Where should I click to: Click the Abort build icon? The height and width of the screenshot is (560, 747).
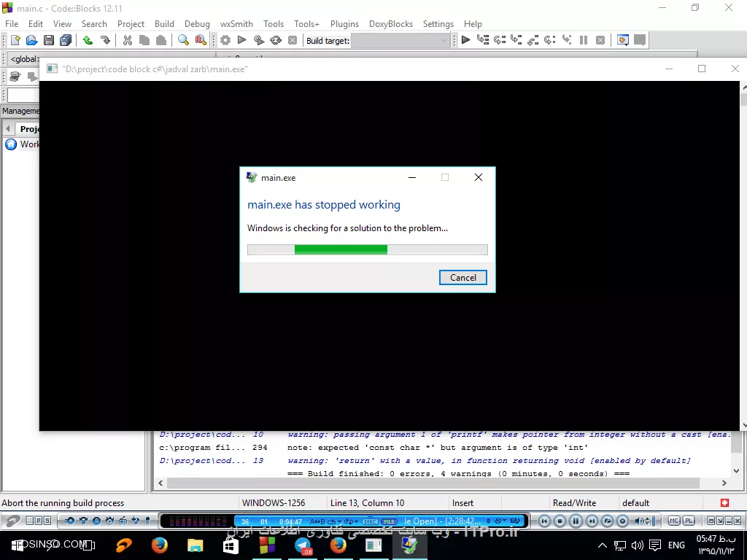point(293,41)
